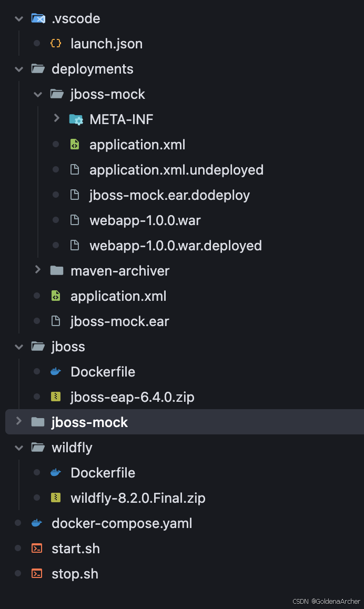Click the XML icon of application.xml above jboss-mock.ear

pyautogui.click(x=56, y=296)
